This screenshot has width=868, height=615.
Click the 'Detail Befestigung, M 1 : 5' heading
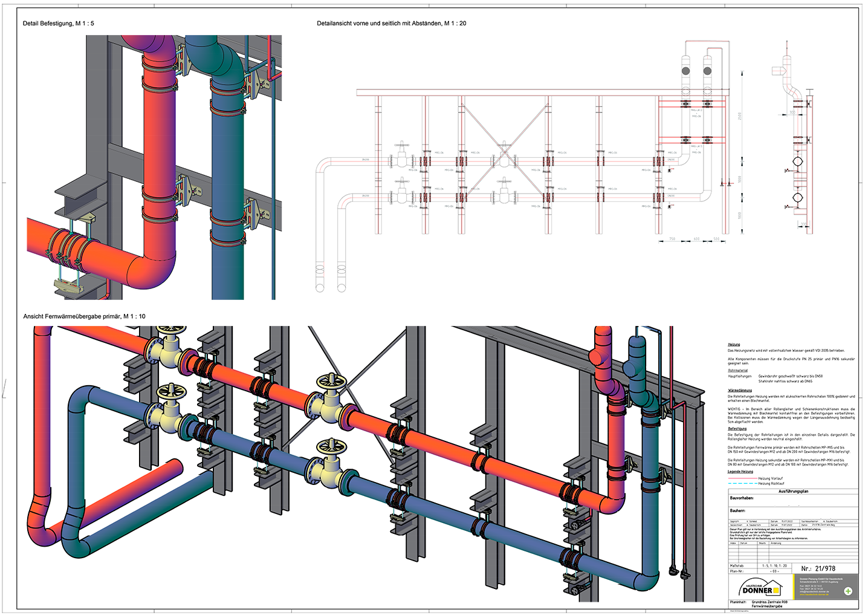point(59,24)
